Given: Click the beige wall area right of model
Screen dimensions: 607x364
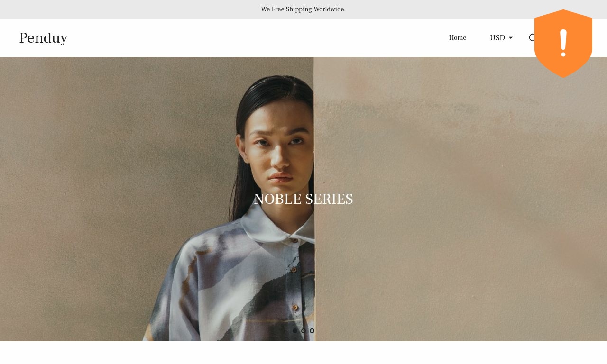Looking at the screenshot, I should tap(460, 199).
